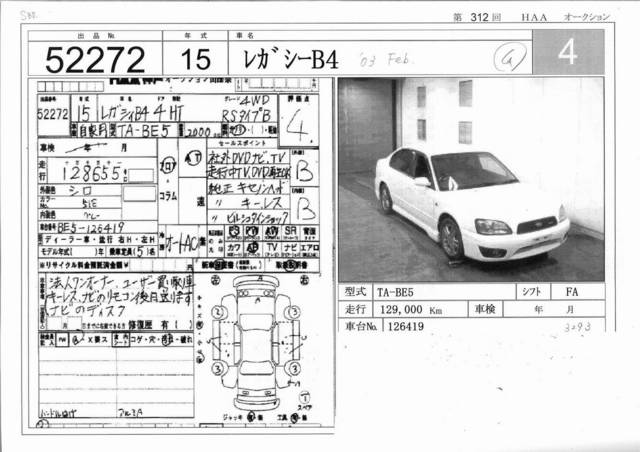
Task: Click handwritten ハンドルはげ note at sheet bottom
Action: (58, 413)
